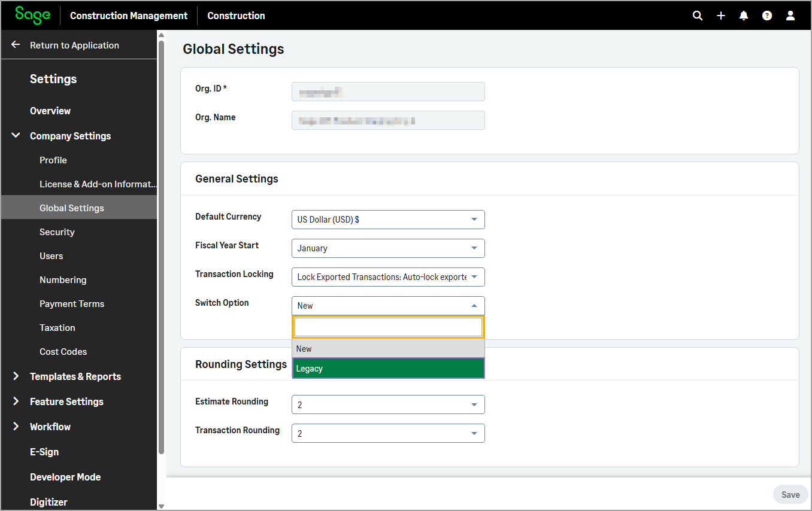Click the plus icon to add new

(721, 16)
